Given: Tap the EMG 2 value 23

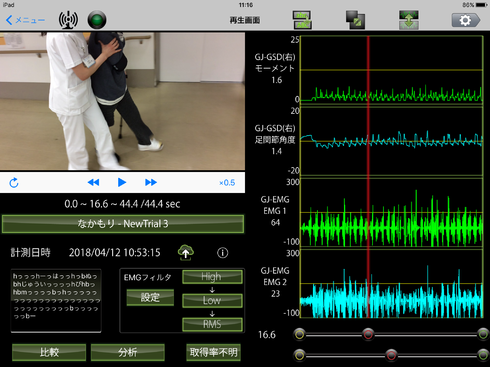Looking at the screenshot, I should coord(275,293).
